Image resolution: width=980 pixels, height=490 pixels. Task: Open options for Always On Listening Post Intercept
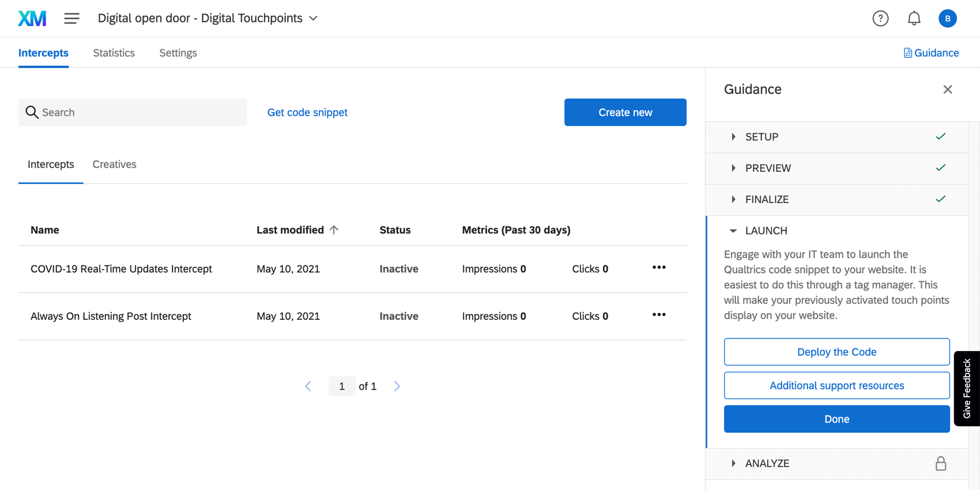pos(659,315)
